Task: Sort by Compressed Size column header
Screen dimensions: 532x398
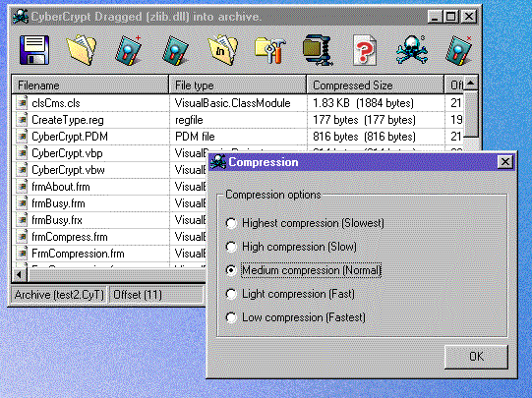Action: (376, 85)
